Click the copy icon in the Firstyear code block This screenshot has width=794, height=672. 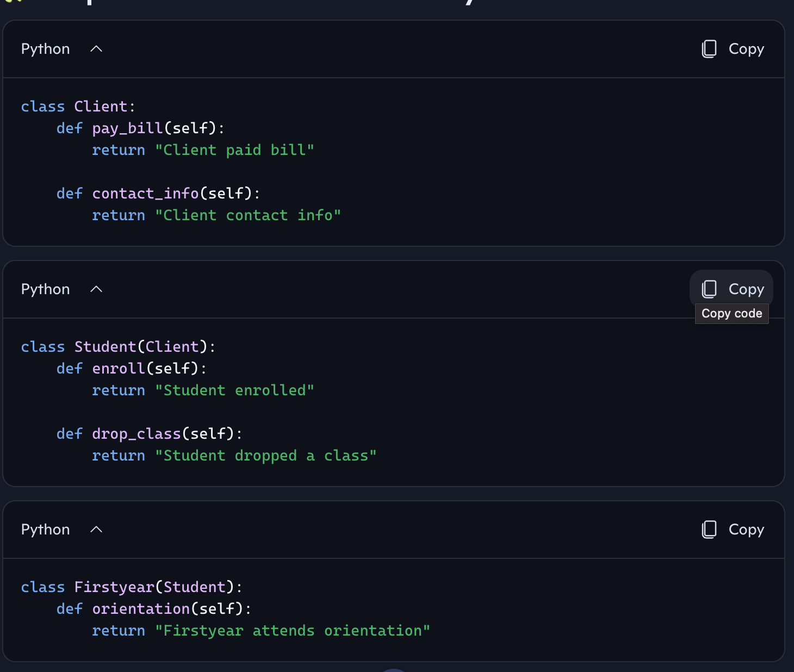point(709,530)
